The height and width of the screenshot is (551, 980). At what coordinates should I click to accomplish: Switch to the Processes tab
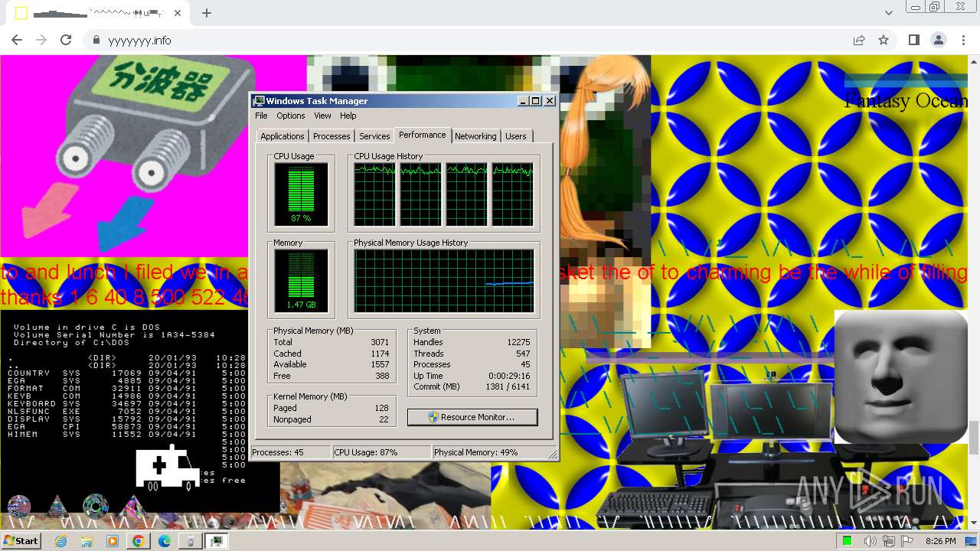coord(332,136)
